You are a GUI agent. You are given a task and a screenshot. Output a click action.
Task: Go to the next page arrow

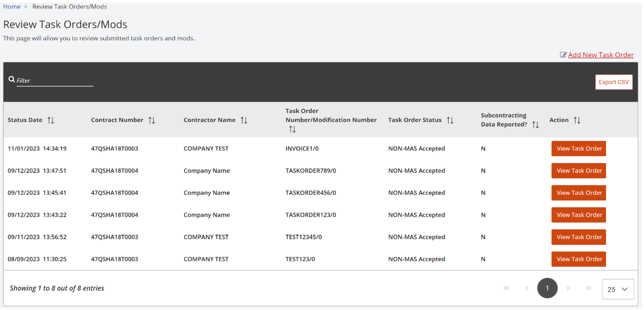click(x=568, y=288)
